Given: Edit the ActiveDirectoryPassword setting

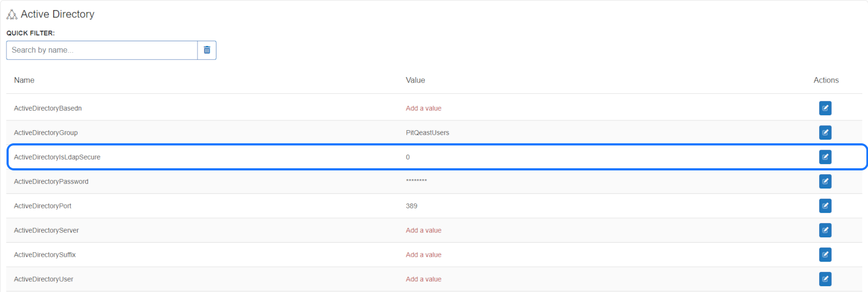Looking at the screenshot, I should pos(825,181).
